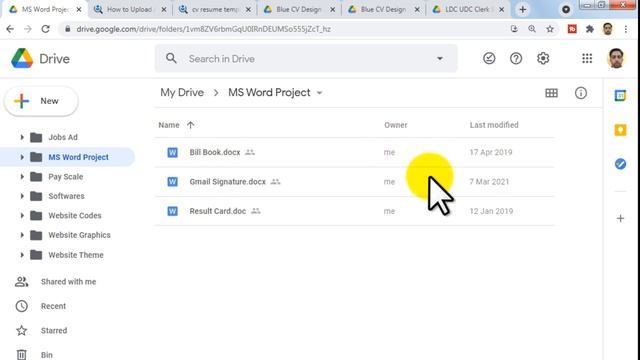This screenshot has height=360, width=640.
Task: Close the How to Upload tab
Action: pos(164,9)
